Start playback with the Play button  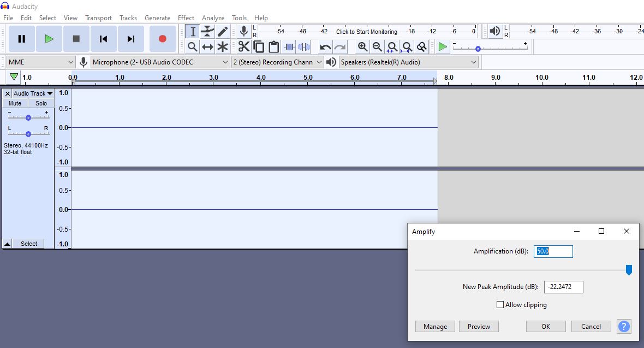tap(49, 39)
